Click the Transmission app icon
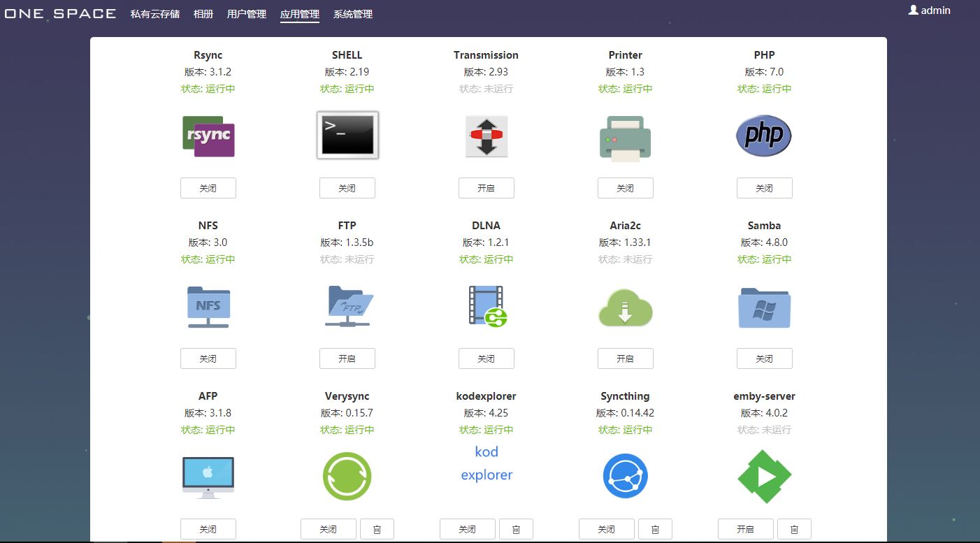This screenshot has width=980, height=543. [x=487, y=136]
